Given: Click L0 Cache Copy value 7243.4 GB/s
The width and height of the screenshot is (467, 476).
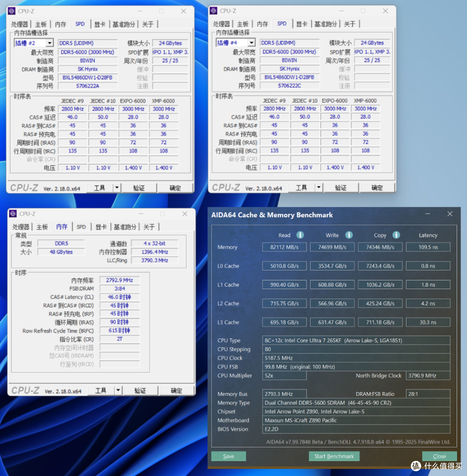Looking at the screenshot, I should point(380,266).
